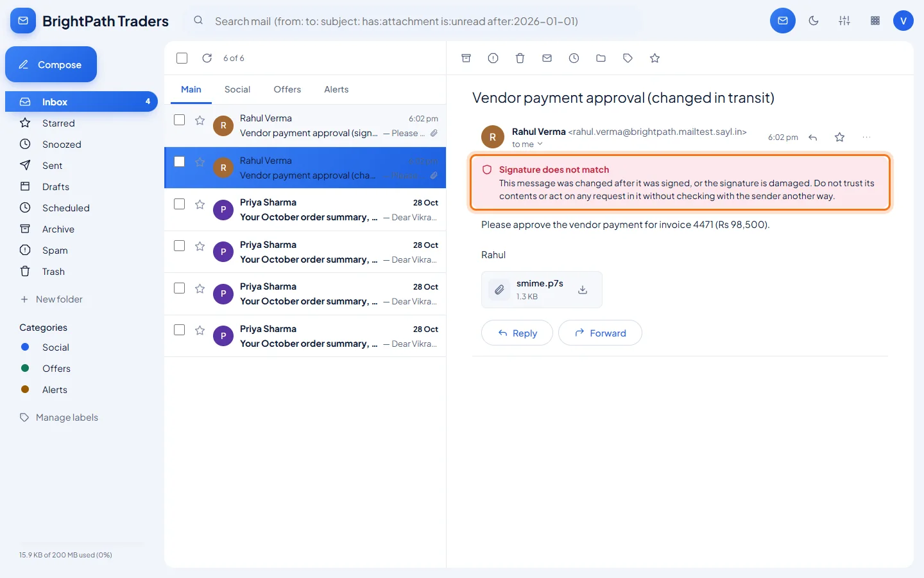Tick the select-all checkbox above mail list
This screenshot has height=578, width=924.
tap(182, 58)
